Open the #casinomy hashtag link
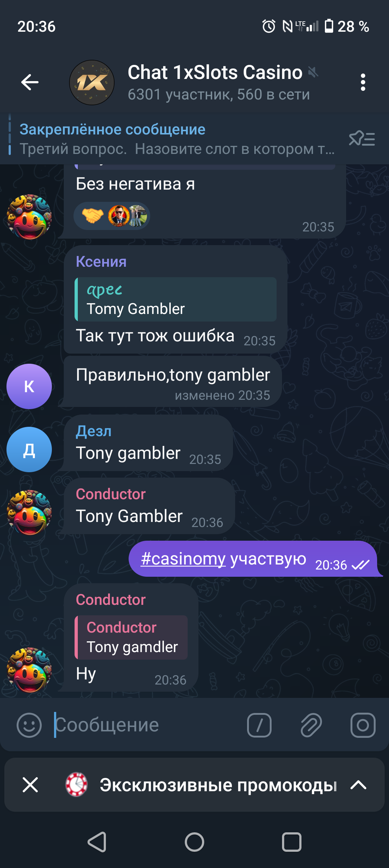 (183, 559)
